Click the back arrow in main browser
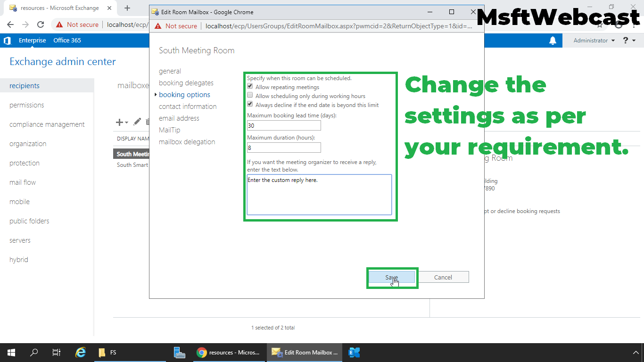Image resolution: width=644 pixels, height=362 pixels. coord(10,25)
